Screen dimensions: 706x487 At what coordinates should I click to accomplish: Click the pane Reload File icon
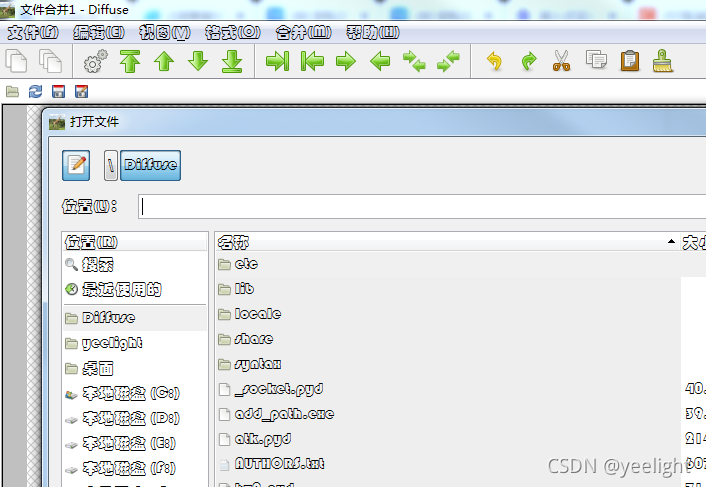click(36, 92)
